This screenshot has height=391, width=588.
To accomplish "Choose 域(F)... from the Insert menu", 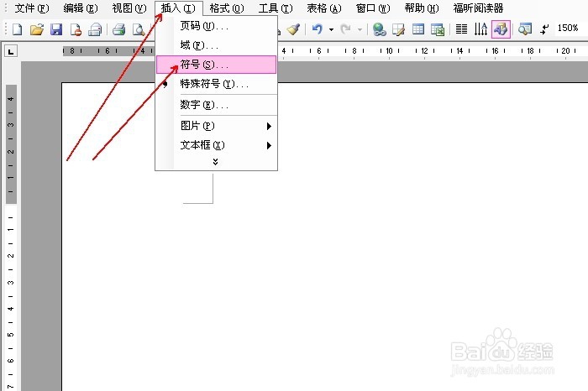I will tap(217, 45).
